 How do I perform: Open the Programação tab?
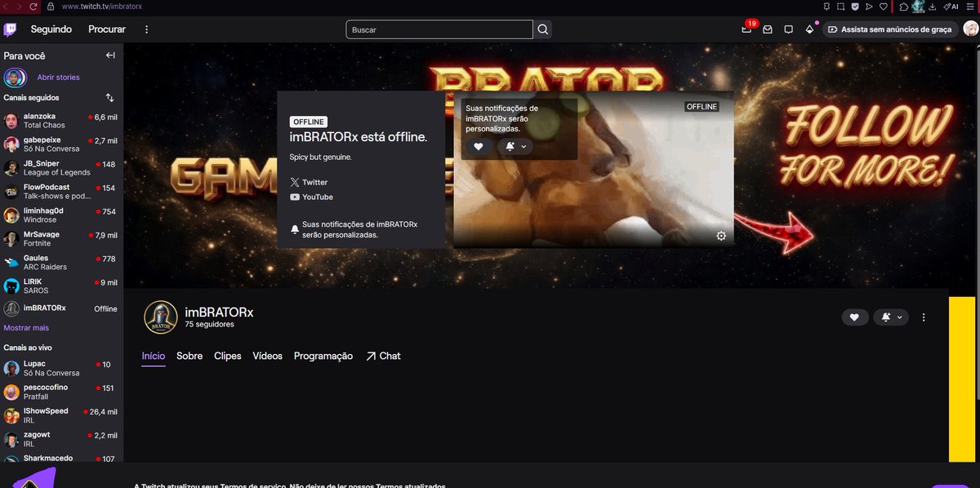(x=323, y=356)
